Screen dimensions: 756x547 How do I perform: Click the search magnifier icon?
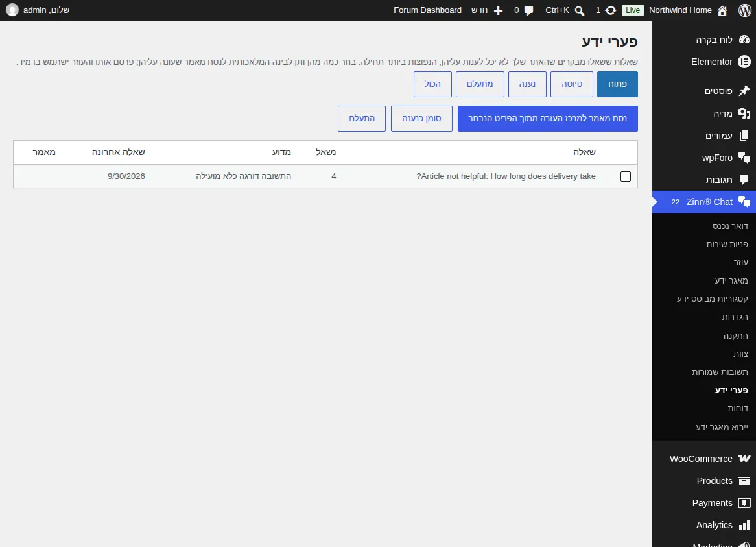click(x=580, y=10)
